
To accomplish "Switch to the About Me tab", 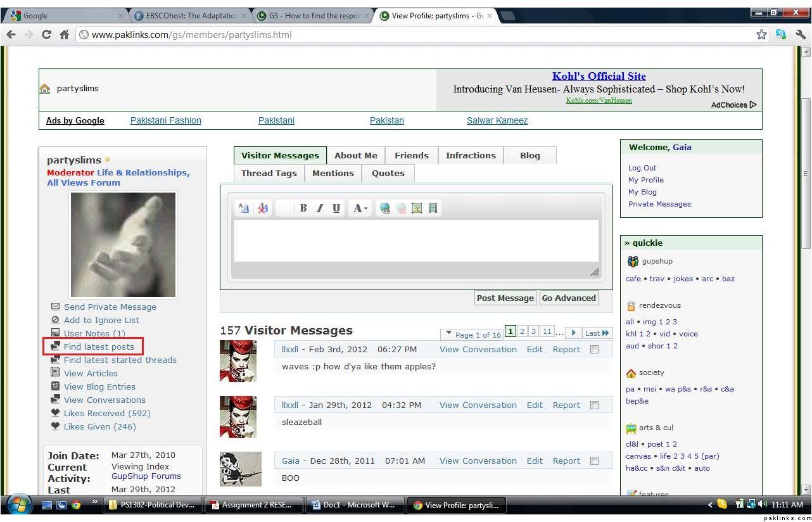I will pyautogui.click(x=355, y=156).
